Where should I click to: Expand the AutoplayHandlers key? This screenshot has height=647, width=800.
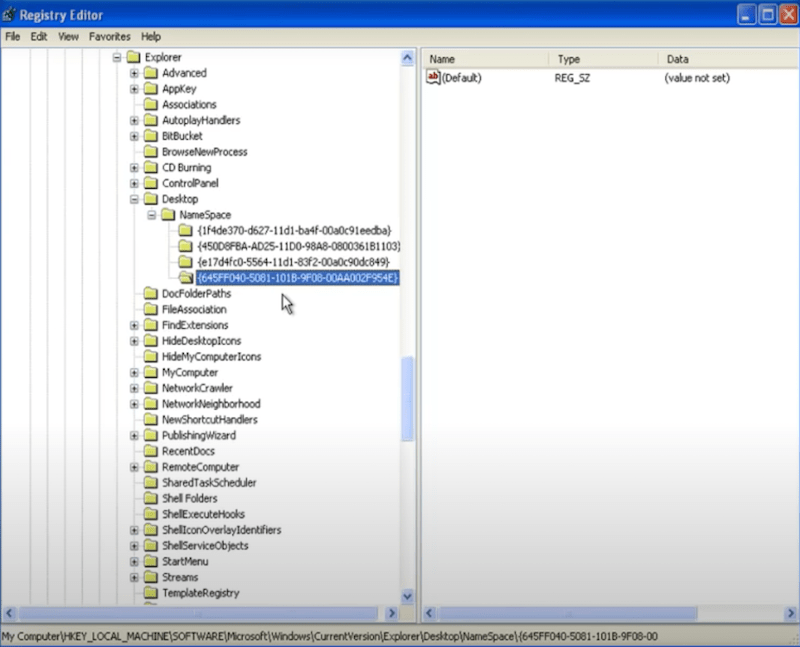(134, 120)
